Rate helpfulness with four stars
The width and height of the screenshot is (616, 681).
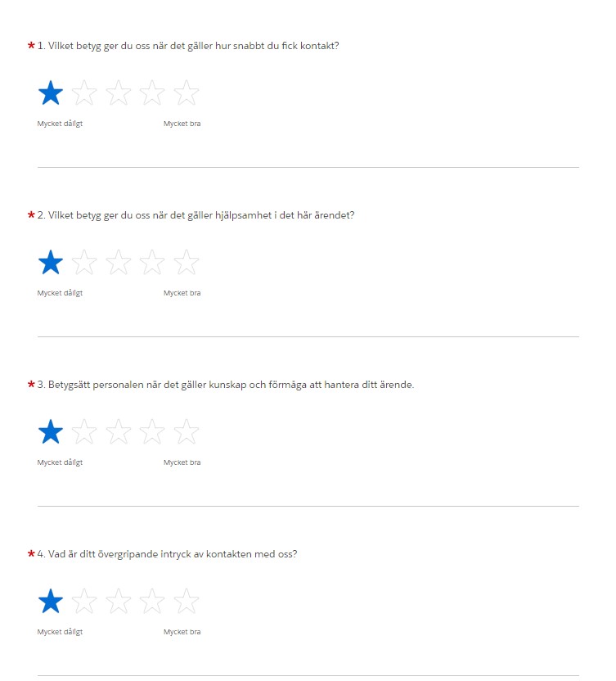(x=152, y=262)
